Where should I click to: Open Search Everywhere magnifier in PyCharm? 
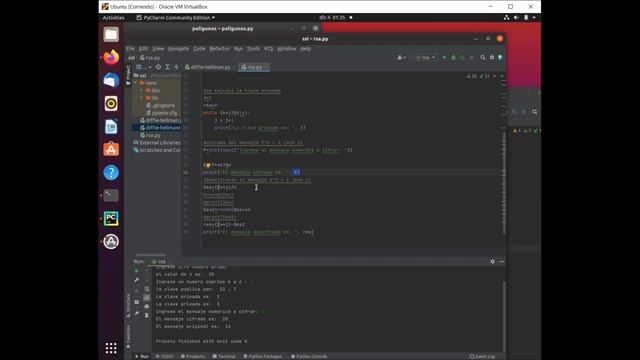[483, 58]
